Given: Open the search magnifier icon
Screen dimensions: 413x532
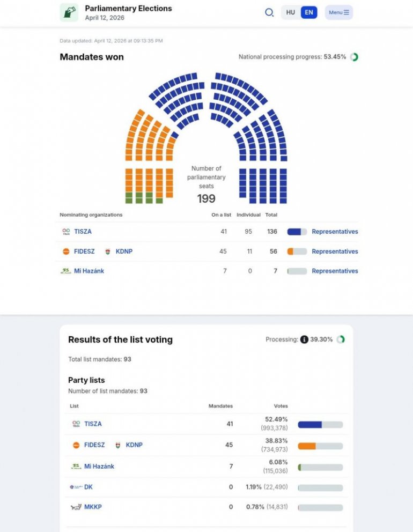Looking at the screenshot, I should pos(269,12).
